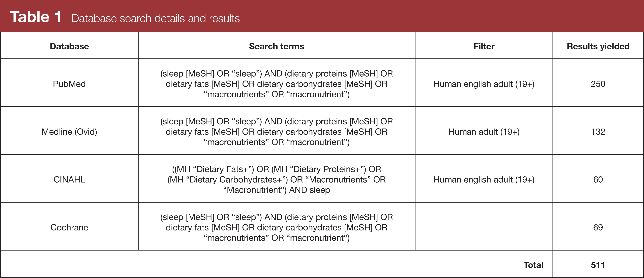Click the CINAHL result value 60
The height and width of the screenshot is (278, 644).
[598, 180]
